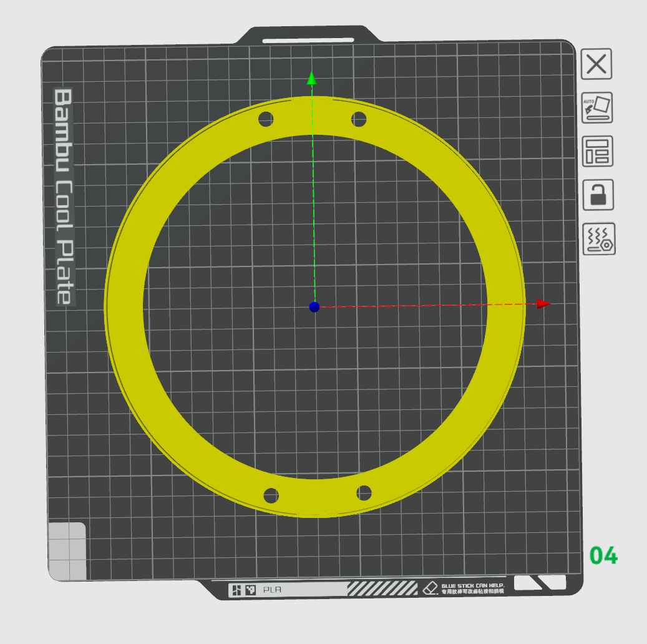Click the Bambu Cool Plate label

pos(64,196)
